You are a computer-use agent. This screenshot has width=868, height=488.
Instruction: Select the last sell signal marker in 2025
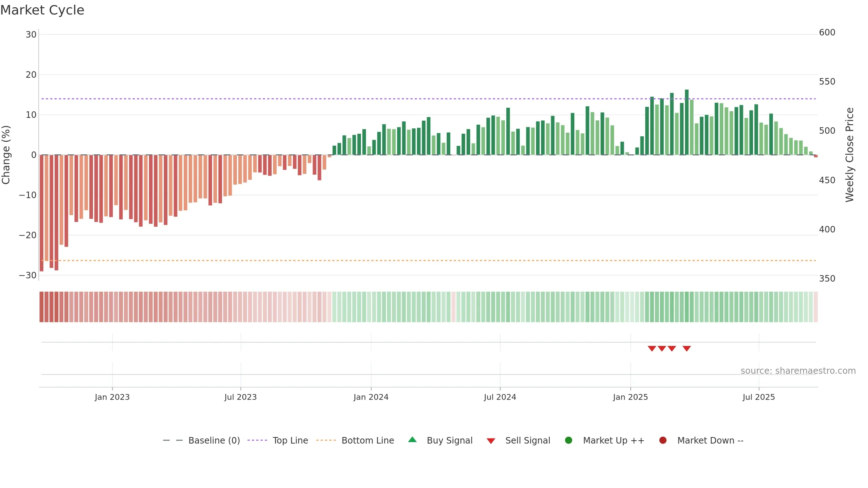pyautogui.click(x=687, y=348)
